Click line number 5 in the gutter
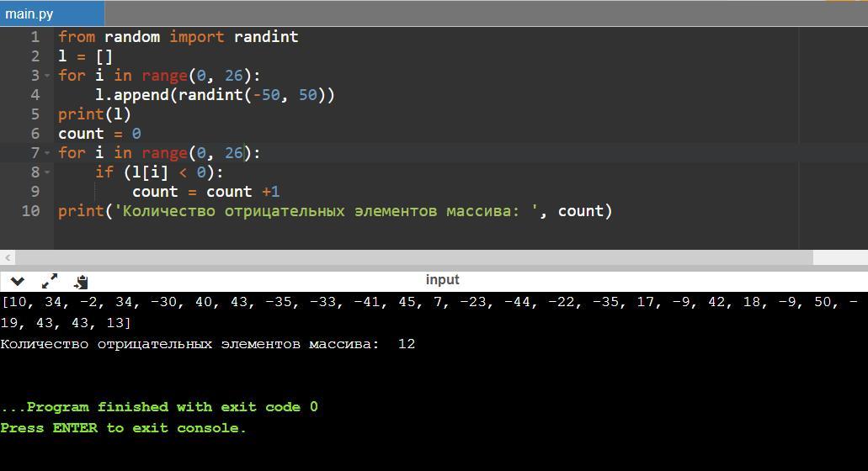868x471 pixels. pos(35,114)
